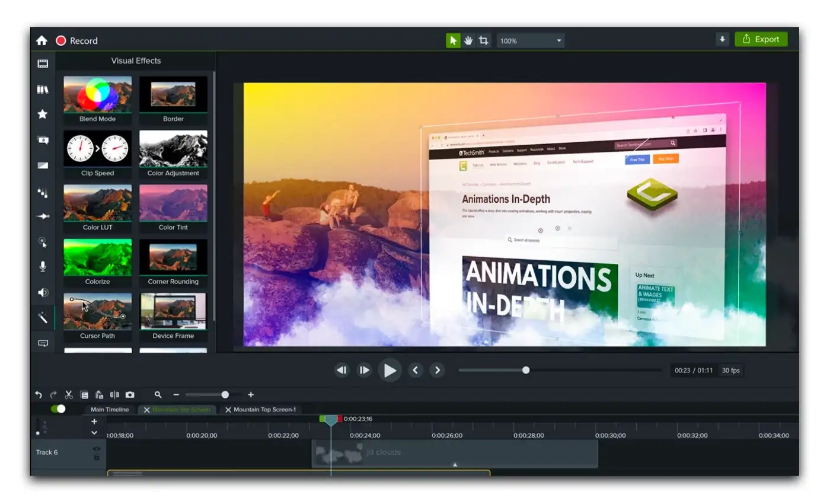The height and width of the screenshot is (504, 830).
Task: Open the Transitions star panel
Action: (42, 114)
